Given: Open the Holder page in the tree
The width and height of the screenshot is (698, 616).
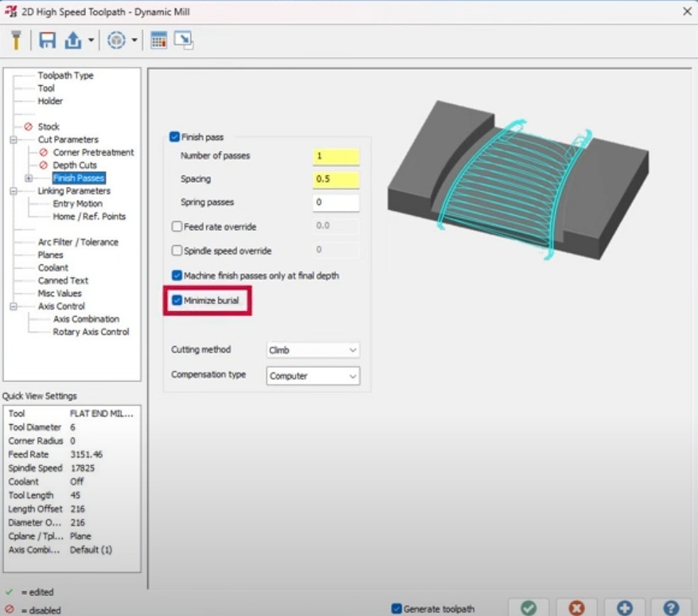Looking at the screenshot, I should click(50, 101).
